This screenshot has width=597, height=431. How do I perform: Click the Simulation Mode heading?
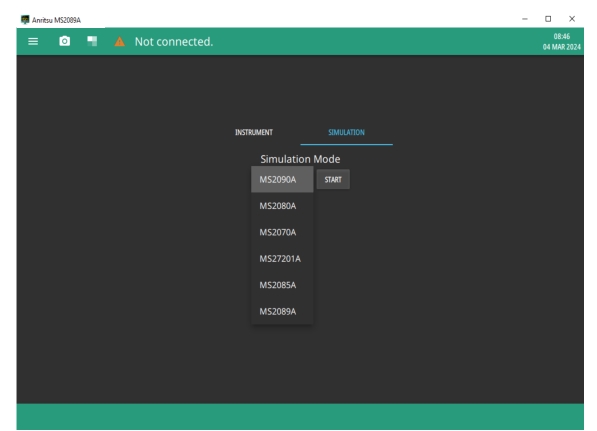(300, 159)
